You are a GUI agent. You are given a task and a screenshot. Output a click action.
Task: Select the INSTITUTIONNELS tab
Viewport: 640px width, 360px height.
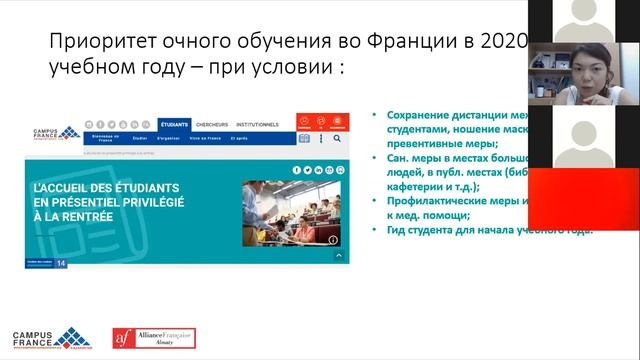pos(258,124)
